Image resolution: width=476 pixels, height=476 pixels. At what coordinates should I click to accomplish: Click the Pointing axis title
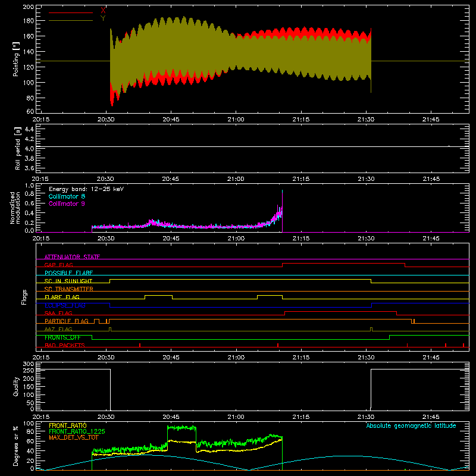(16, 59)
